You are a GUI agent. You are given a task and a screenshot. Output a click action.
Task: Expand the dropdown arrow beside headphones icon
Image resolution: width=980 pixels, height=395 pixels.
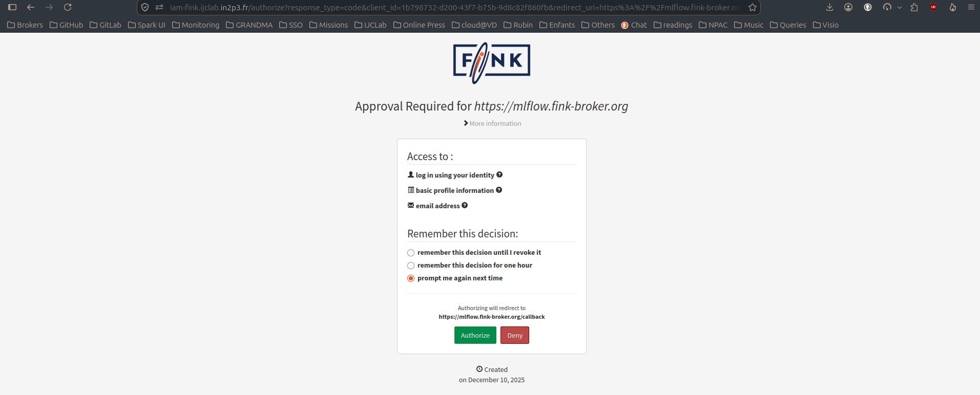(900, 8)
